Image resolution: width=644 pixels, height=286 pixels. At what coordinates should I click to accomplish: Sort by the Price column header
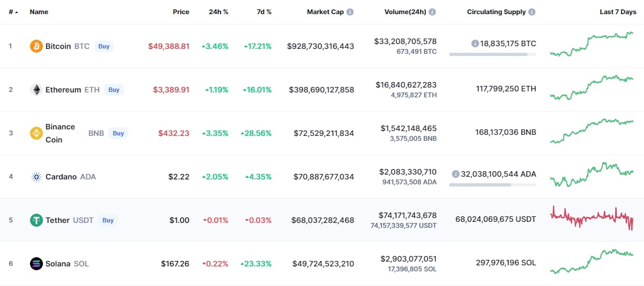(x=181, y=12)
